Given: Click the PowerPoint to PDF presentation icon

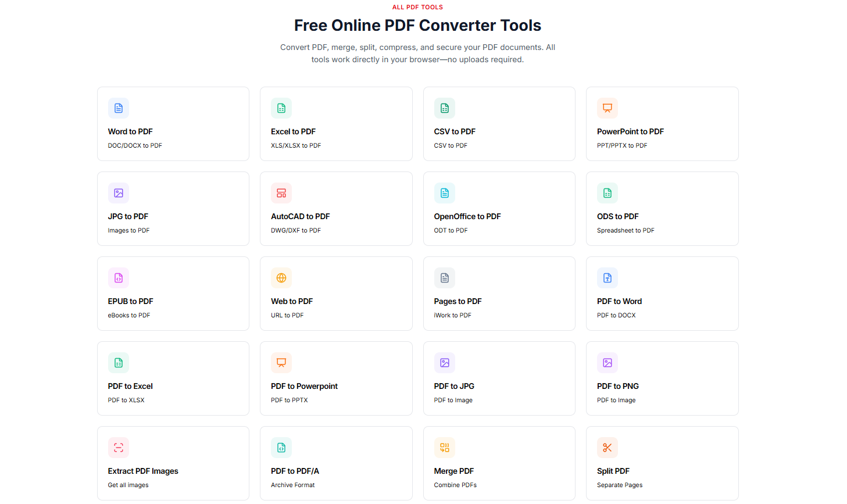Looking at the screenshot, I should coord(607,108).
